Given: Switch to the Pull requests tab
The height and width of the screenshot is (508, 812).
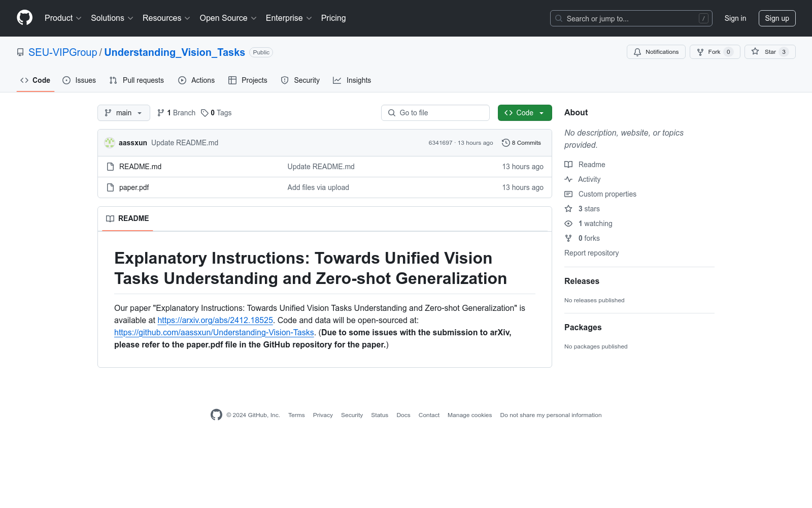Looking at the screenshot, I should (137, 80).
